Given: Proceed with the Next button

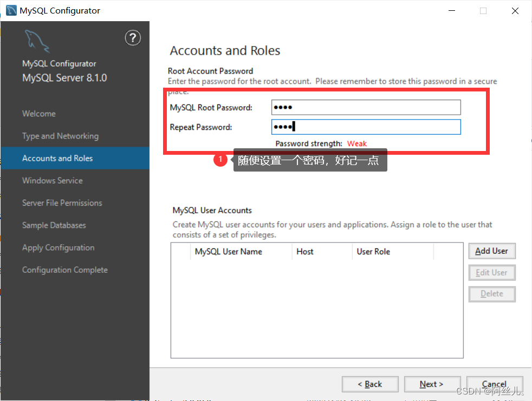Looking at the screenshot, I should coord(432,384).
